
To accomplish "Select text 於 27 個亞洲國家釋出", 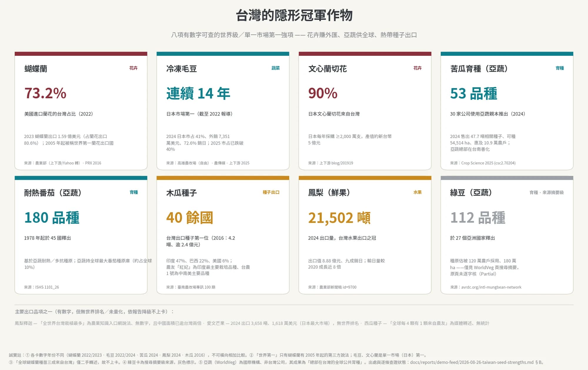I will (472, 238).
